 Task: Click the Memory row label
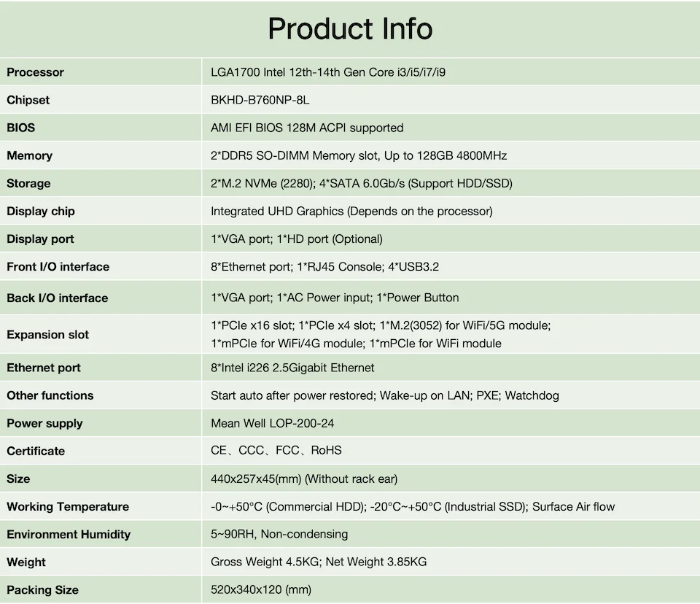(29, 155)
